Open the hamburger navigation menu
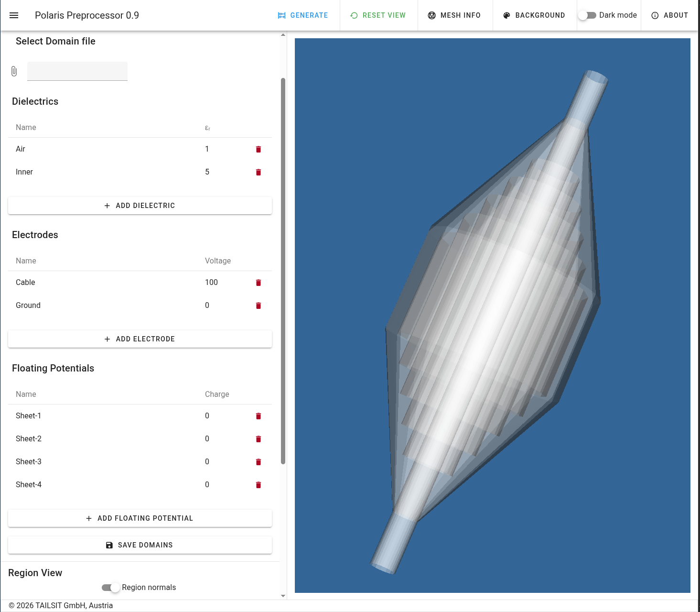Screen dimensions: 700x612 [x=14, y=15]
